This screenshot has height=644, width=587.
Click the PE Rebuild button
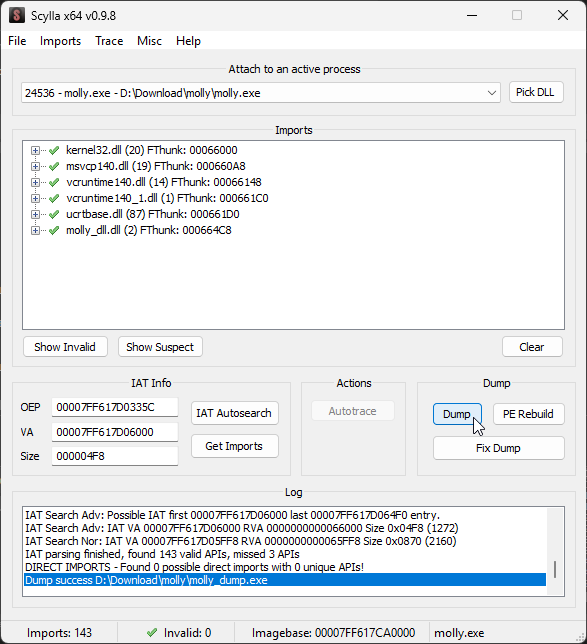click(528, 414)
